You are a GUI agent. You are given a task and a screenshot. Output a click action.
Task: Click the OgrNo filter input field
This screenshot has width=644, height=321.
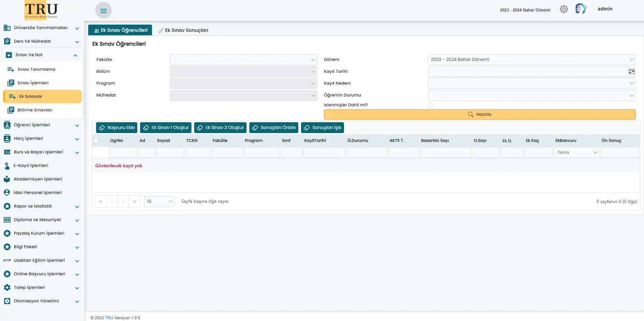[123, 152]
